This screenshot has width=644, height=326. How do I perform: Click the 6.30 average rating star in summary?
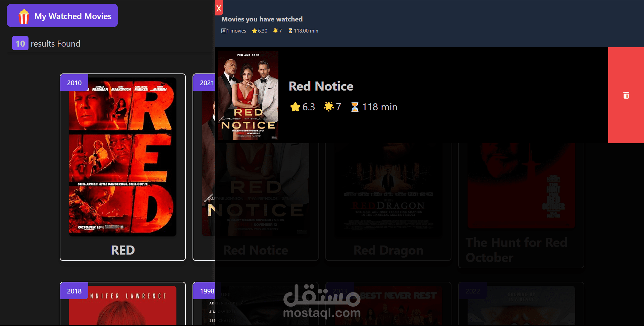[255, 31]
